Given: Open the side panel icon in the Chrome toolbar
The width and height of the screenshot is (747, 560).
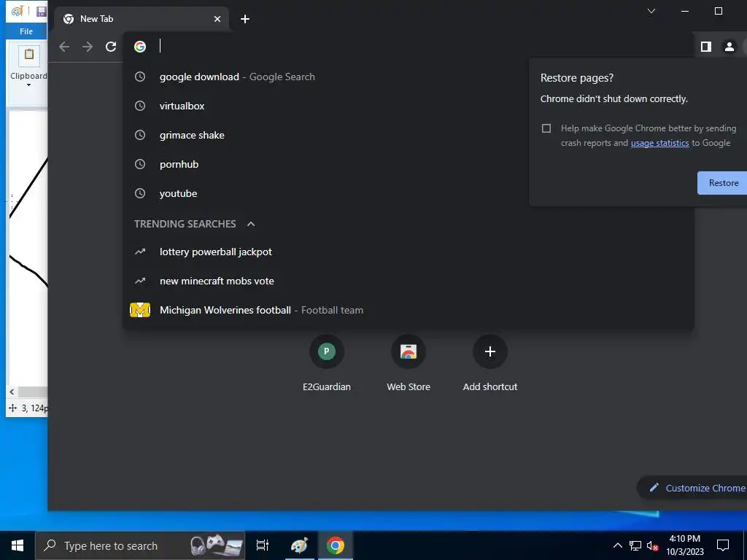Looking at the screenshot, I should pyautogui.click(x=706, y=47).
